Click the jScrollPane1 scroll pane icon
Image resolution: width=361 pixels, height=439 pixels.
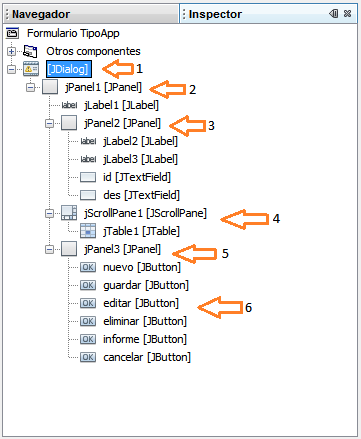point(69,213)
